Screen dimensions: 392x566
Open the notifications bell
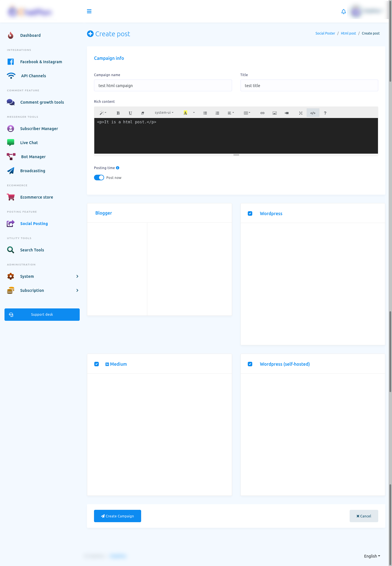pyautogui.click(x=343, y=12)
